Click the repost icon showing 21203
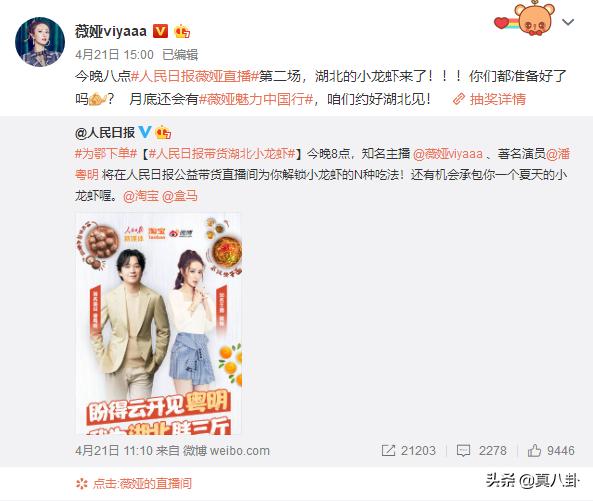 [388, 450]
